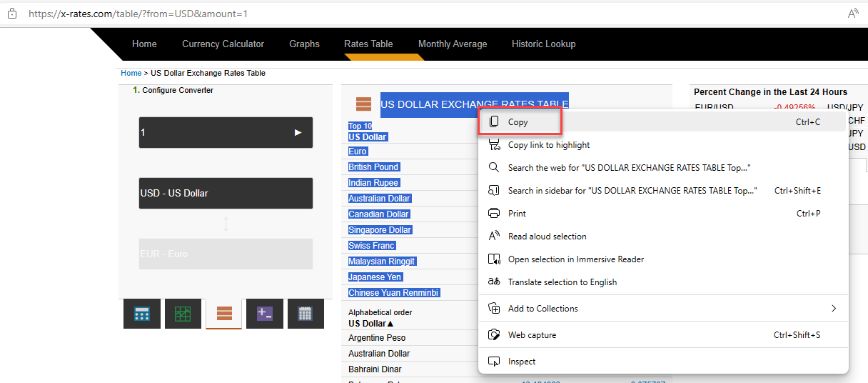Open the monthly average plus-minus icon tab
Image resolution: width=868 pixels, height=383 pixels.
[x=265, y=314]
